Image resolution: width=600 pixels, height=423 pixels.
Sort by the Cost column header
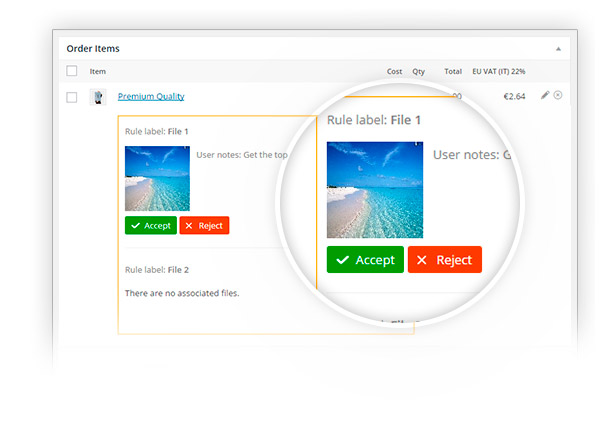(x=395, y=72)
